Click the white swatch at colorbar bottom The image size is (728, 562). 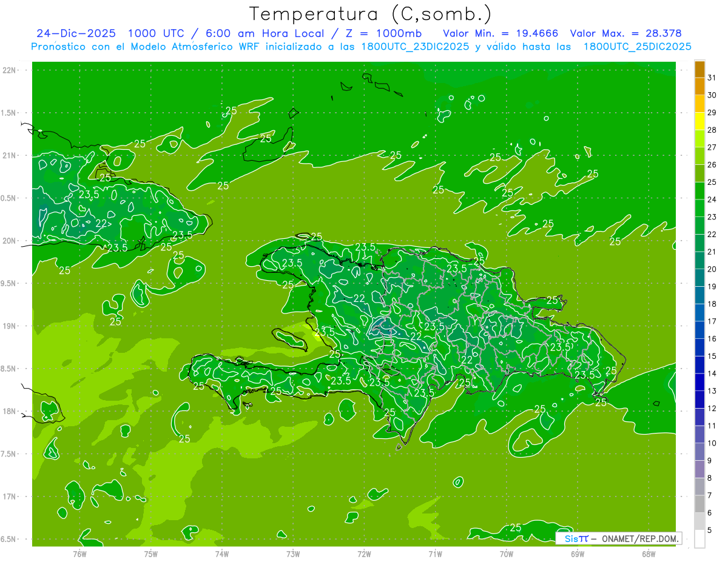[699, 539]
